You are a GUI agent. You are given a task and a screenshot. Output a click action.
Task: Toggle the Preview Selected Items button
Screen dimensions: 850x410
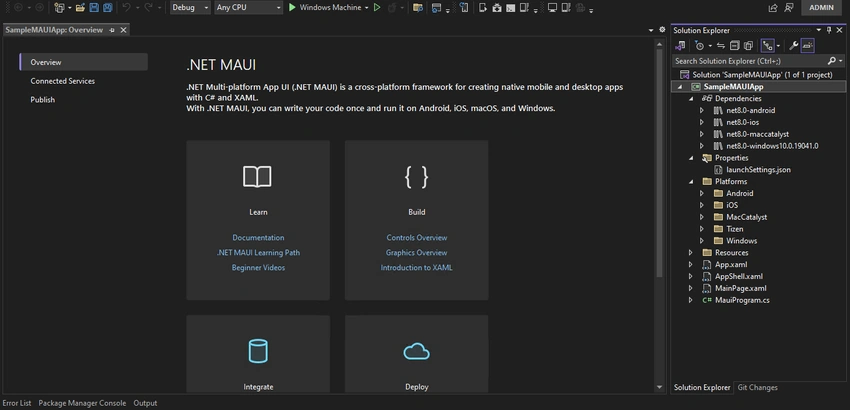tap(808, 46)
